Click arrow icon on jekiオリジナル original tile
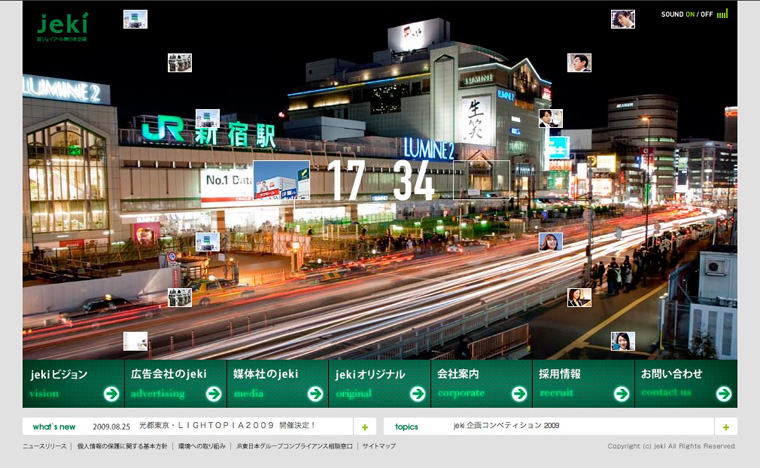Viewport: 760px width, 468px height. coord(417,393)
